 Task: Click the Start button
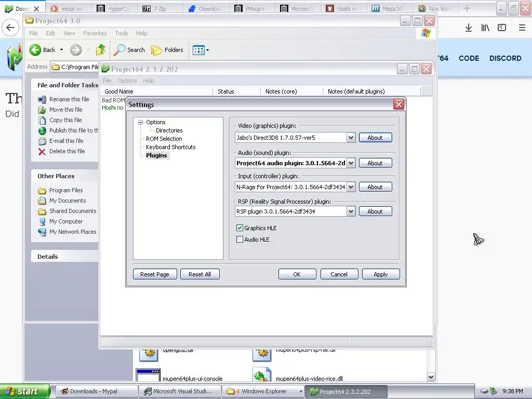click(25, 391)
